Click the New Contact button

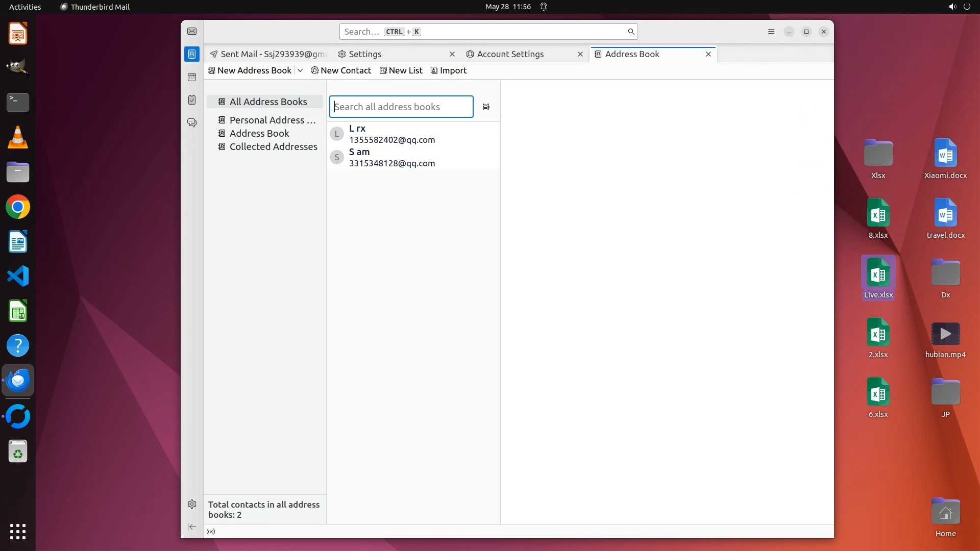coord(341,70)
